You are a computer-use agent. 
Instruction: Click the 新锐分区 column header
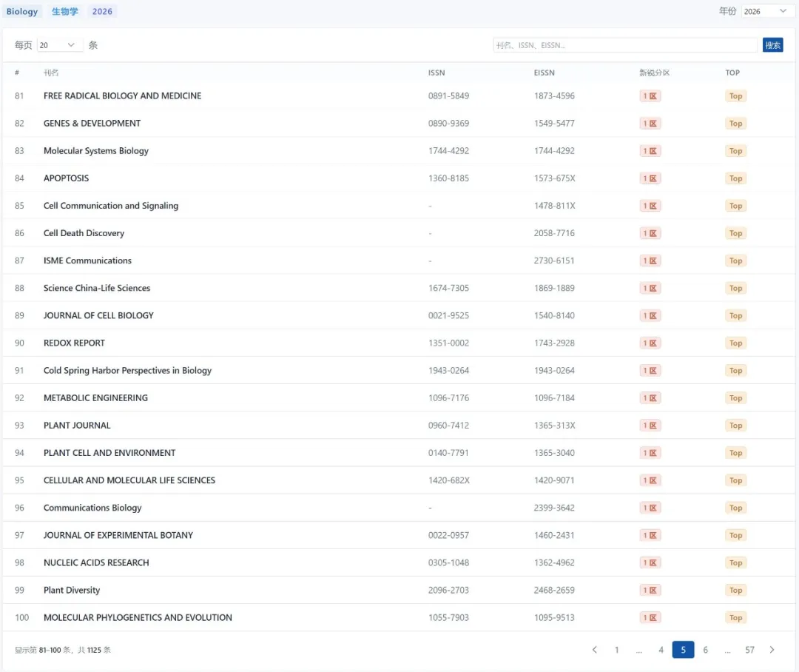pos(654,73)
